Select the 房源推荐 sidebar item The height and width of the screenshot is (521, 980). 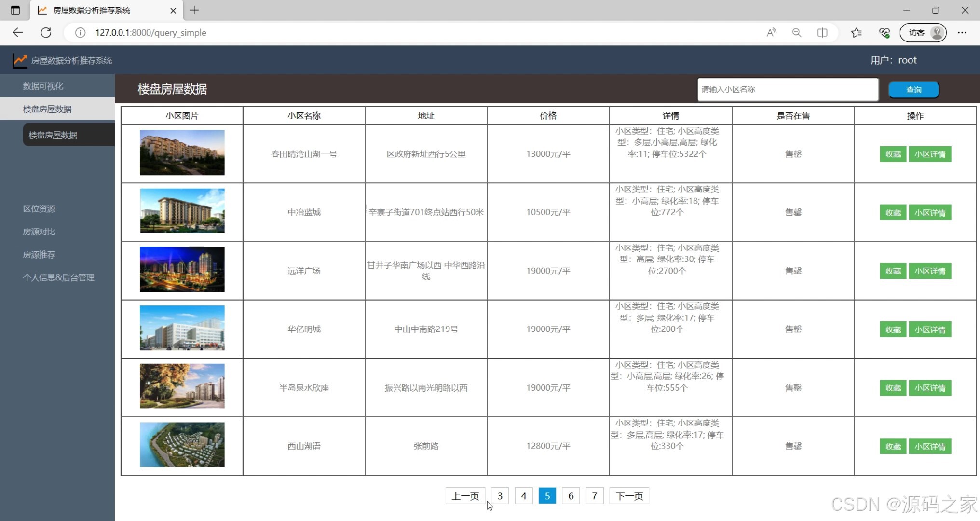point(39,254)
